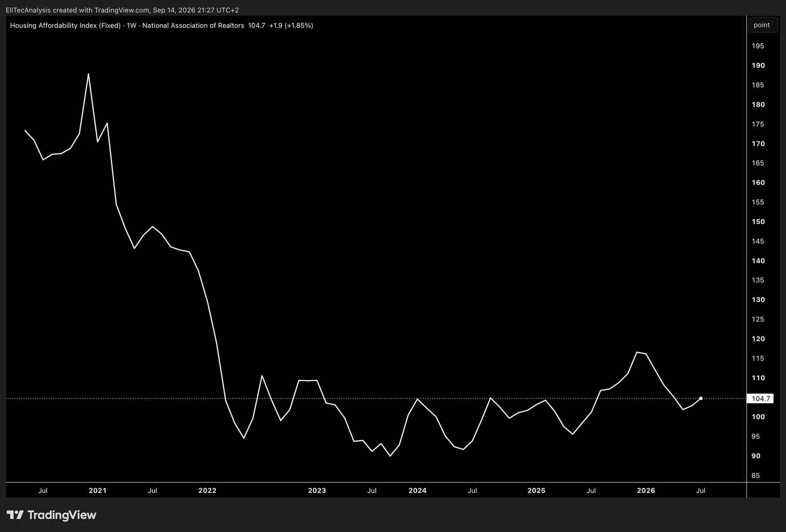Click National Association of Realtors text
Viewport: 786px width, 532px height.
193,26
